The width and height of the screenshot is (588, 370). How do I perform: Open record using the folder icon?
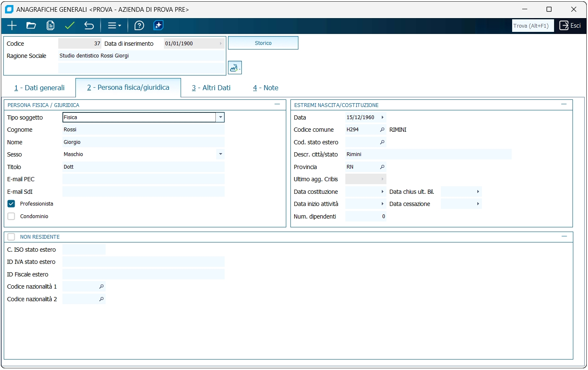31,26
